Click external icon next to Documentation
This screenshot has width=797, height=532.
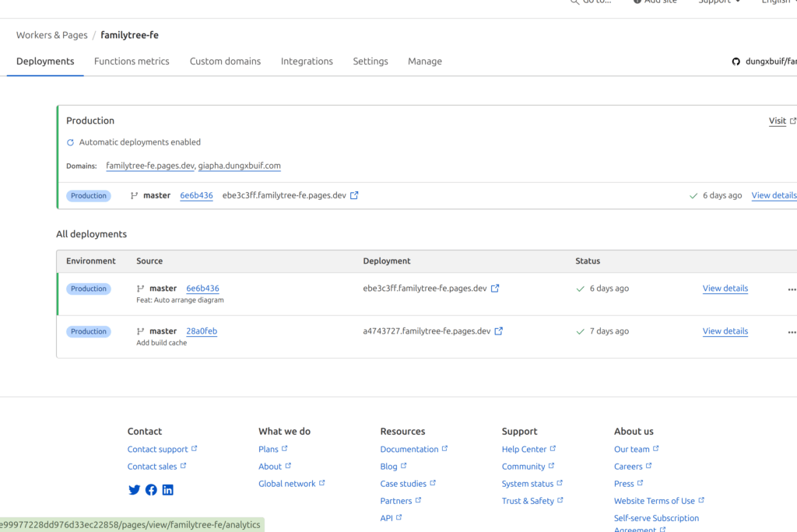pyautogui.click(x=444, y=449)
